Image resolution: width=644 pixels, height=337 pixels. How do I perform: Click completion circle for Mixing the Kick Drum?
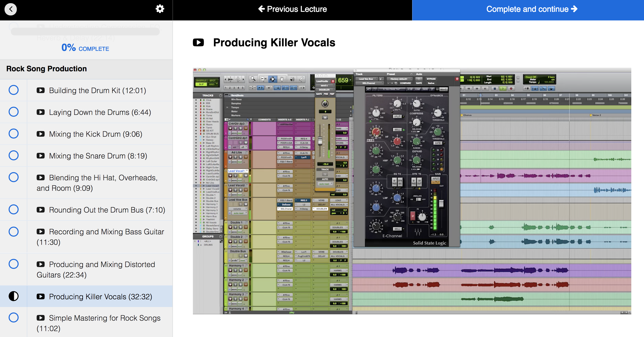[x=13, y=134]
